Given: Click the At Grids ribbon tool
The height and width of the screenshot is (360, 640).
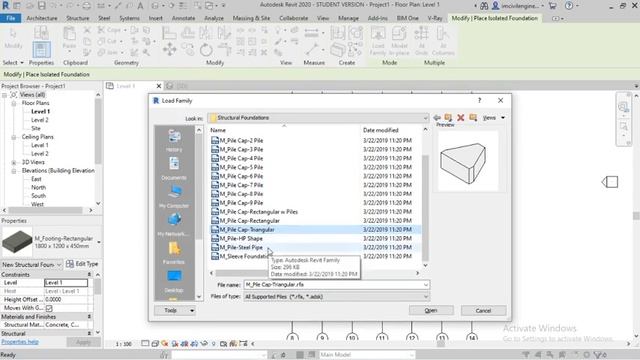Looking at the screenshot, I should 421,41.
